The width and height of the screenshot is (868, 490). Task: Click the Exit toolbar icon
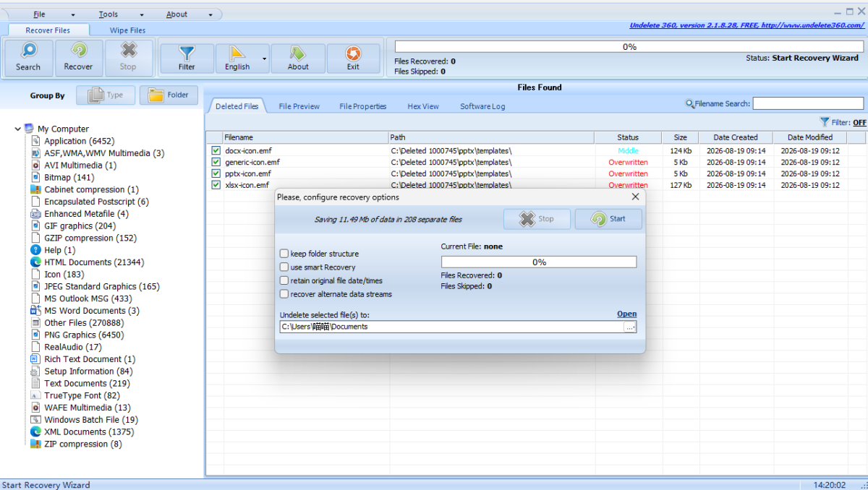(x=353, y=53)
